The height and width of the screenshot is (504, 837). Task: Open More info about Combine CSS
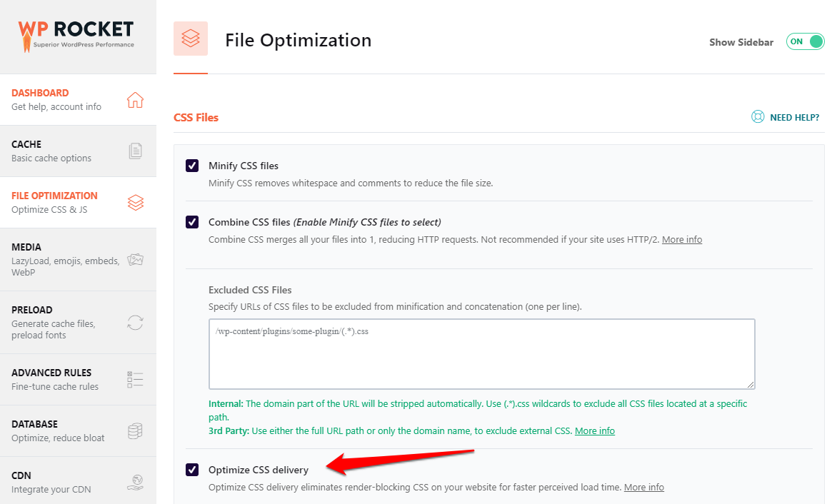tap(681, 239)
